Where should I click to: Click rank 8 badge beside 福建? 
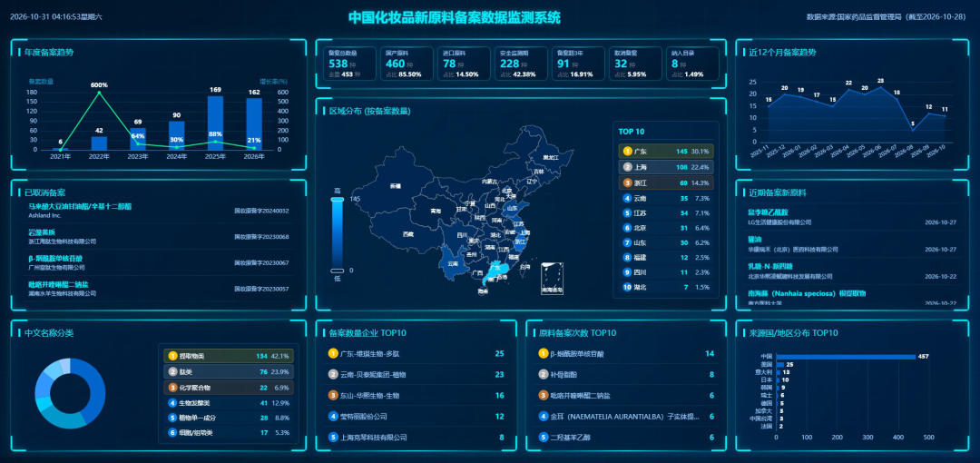(628, 257)
